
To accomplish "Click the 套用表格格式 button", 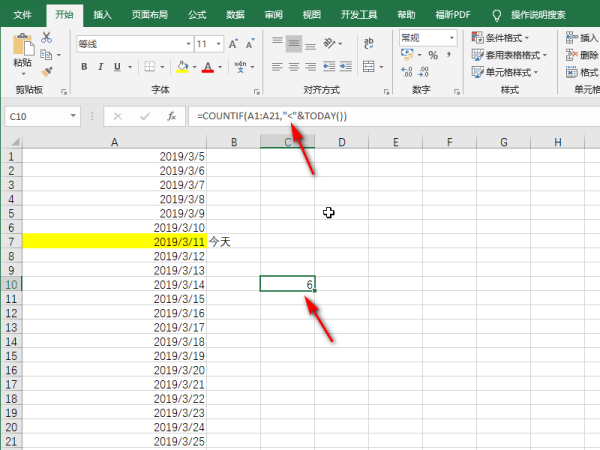I will click(x=509, y=55).
